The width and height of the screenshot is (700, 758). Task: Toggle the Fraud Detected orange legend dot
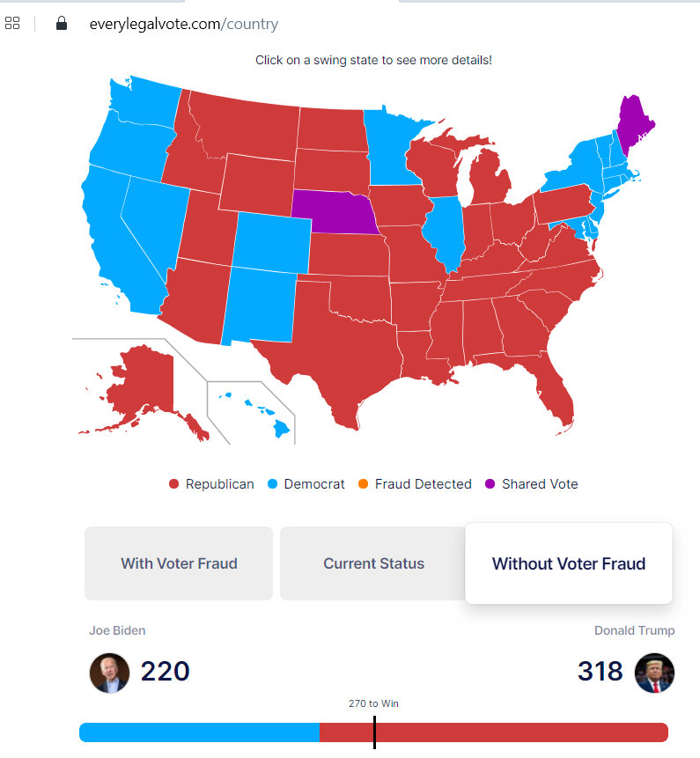tap(363, 484)
